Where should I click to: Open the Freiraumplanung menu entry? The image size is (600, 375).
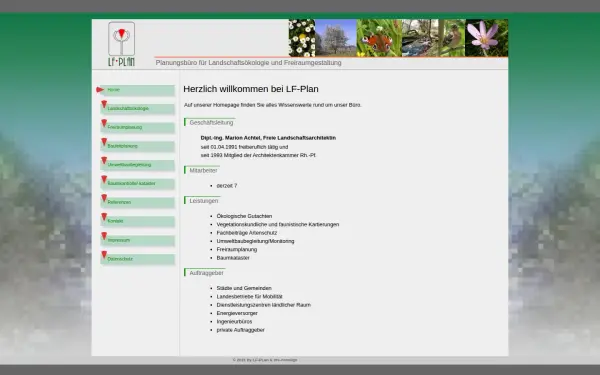tap(137, 127)
